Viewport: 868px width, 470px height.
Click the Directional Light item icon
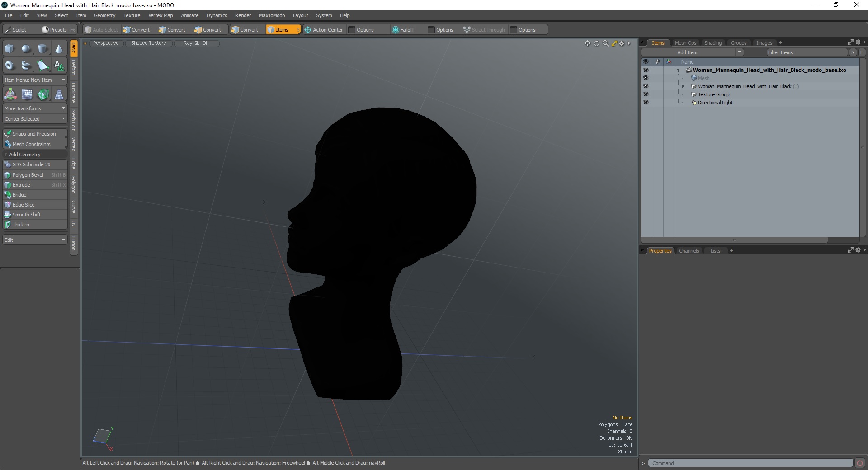[x=694, y=103]
